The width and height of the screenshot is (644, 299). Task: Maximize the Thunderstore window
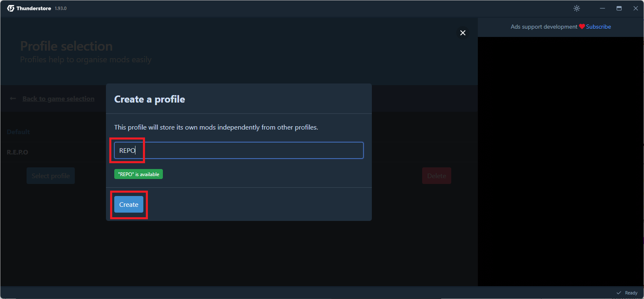619,8
